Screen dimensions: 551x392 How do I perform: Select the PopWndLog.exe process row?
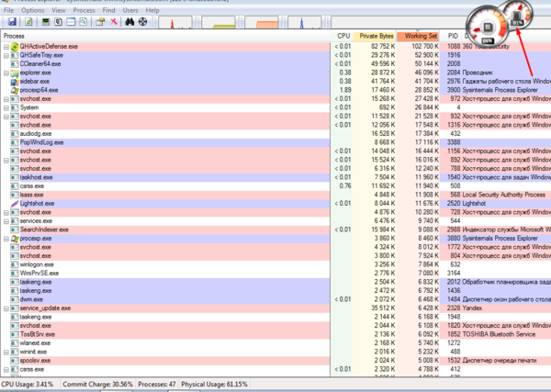click(x=275, y=142)
